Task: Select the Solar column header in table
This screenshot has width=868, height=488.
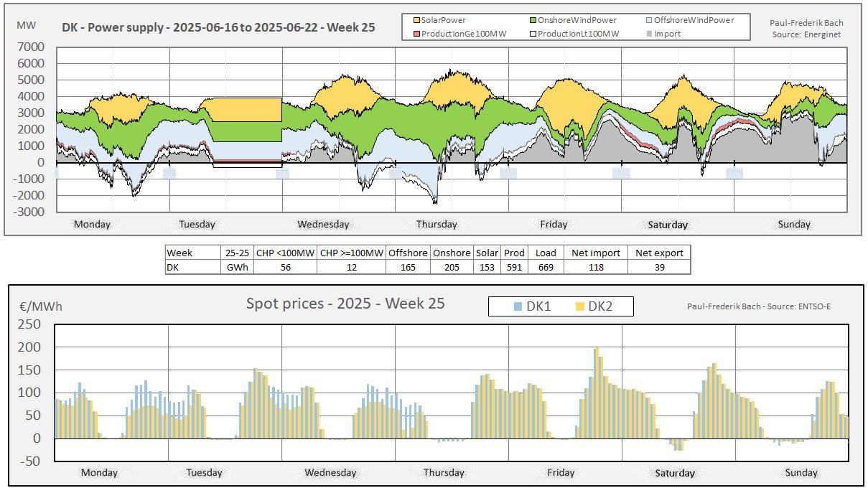Action: [487, 253]
